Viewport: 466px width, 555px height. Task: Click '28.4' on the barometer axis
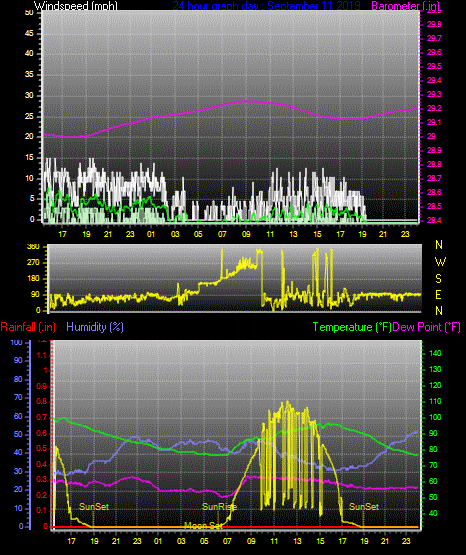434,220
